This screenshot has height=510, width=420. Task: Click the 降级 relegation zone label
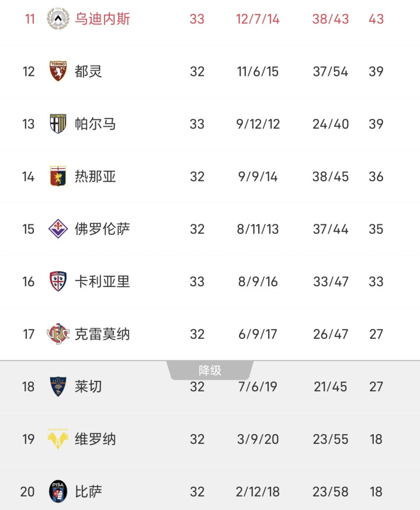(210, 370)
